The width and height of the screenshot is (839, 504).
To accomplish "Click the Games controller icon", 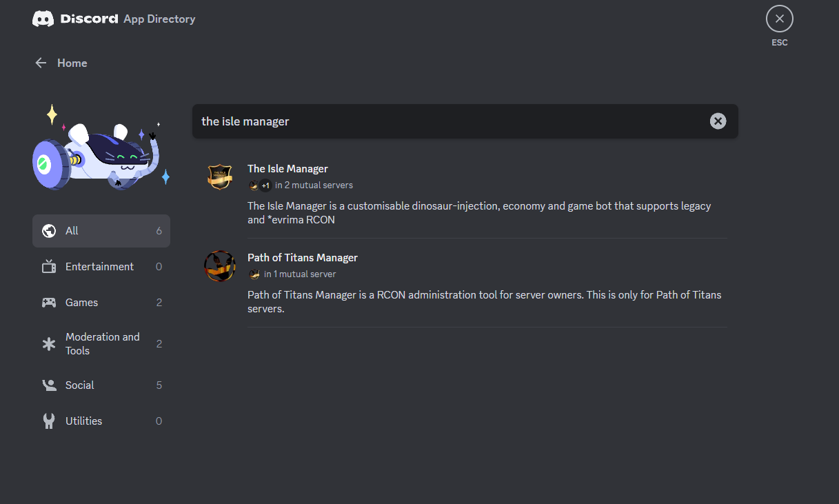I will (49, 303).
